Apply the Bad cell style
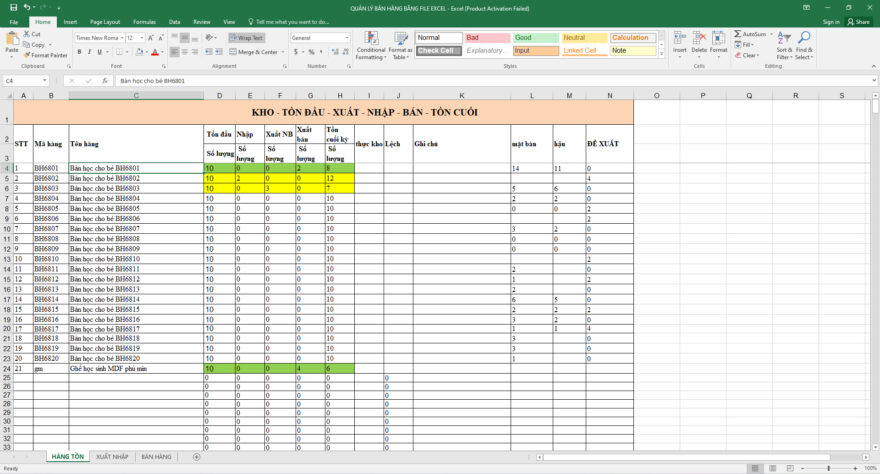This screenshot has width=880, height=474. tap(484, 38)
